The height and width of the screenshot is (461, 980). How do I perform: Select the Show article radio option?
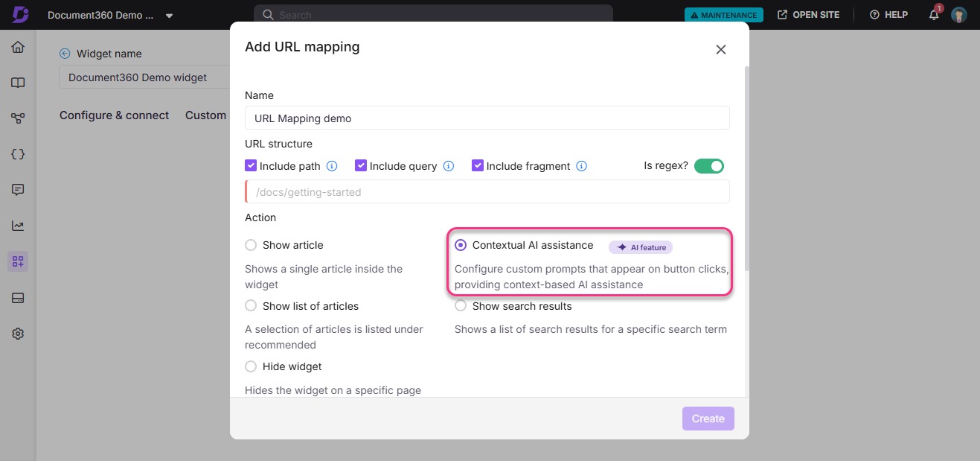251,245
